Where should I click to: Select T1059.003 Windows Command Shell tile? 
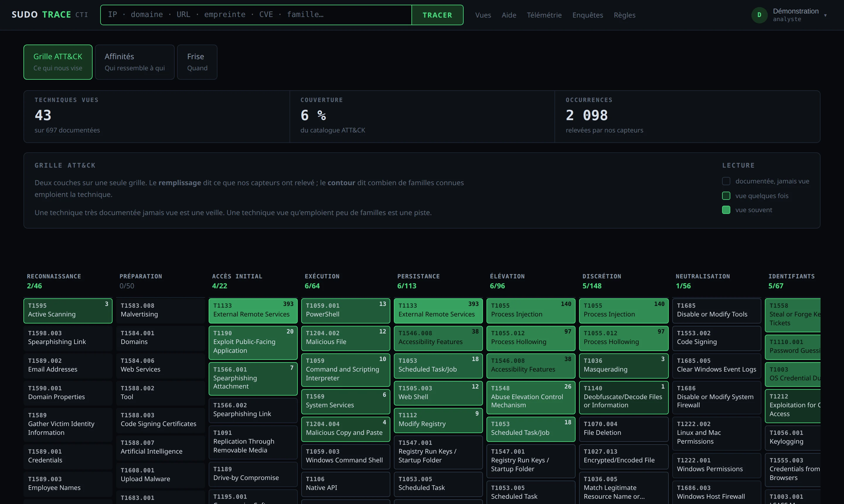tap(346, 456)
